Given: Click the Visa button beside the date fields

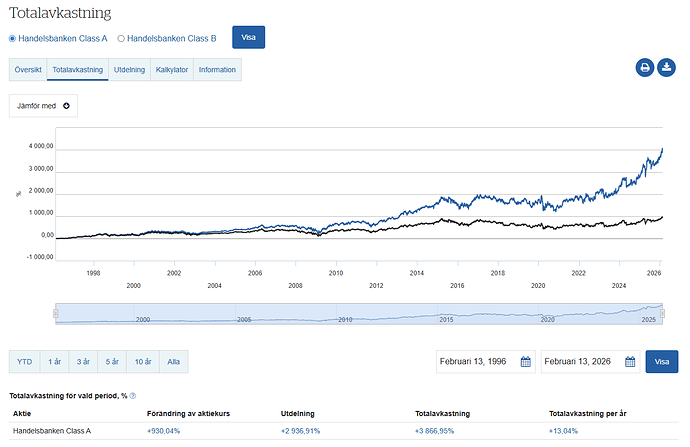Looking at the screenshot, I should [662, 362].
